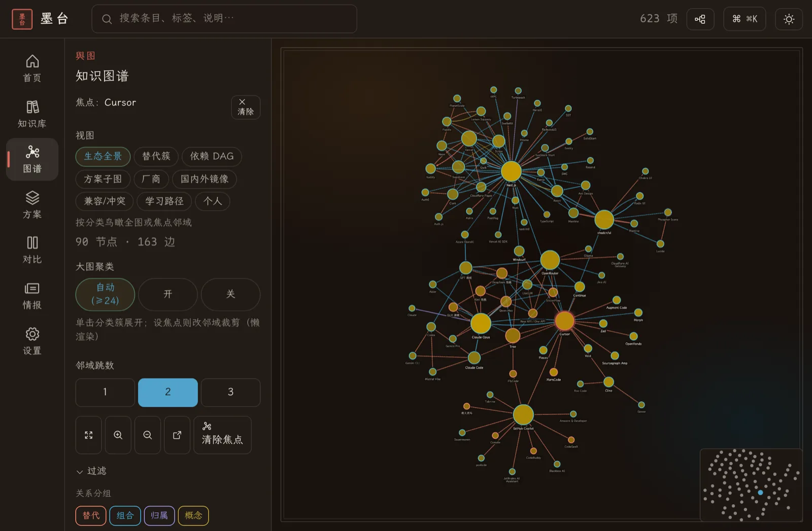Select the Trae node

point(513,335)
